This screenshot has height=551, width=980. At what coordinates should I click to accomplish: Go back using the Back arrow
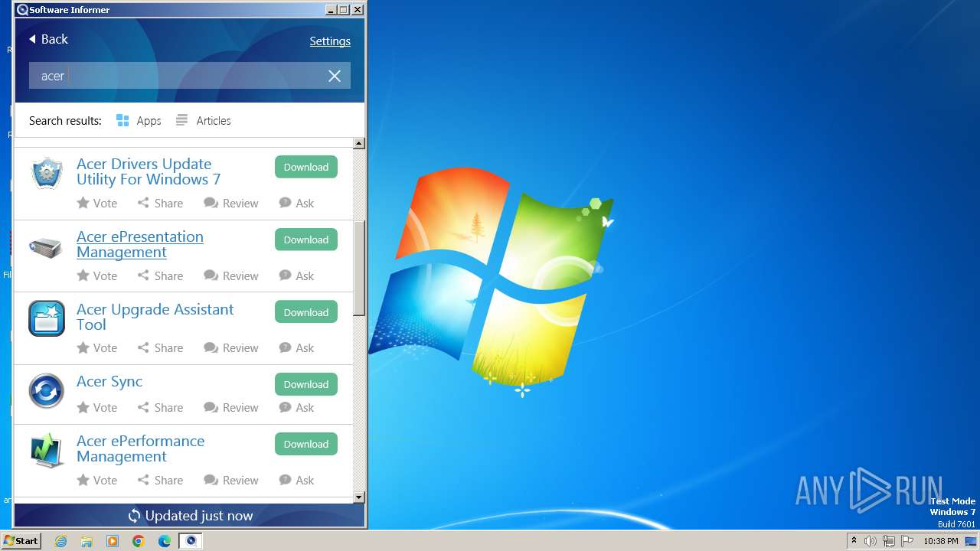click(x=48, y=39)
